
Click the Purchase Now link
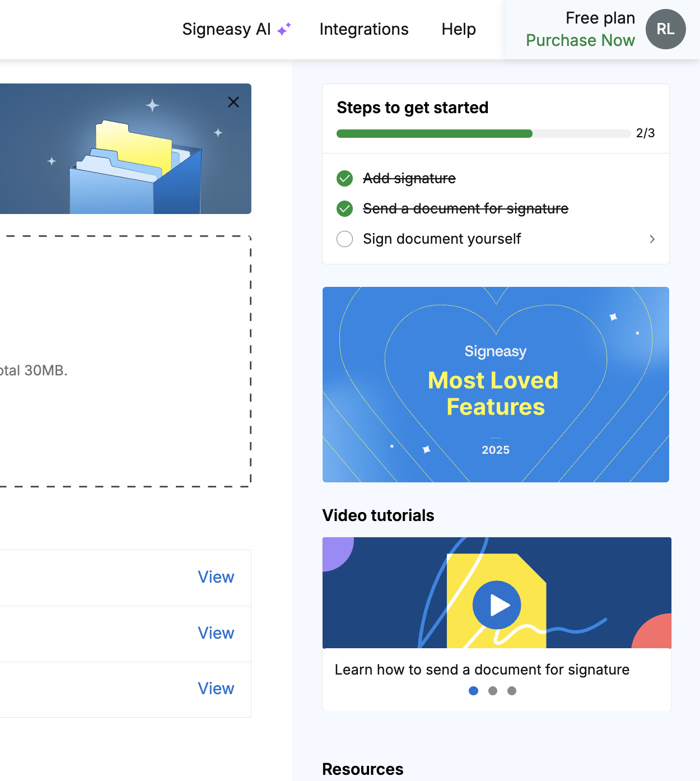[x=580, y=40]
